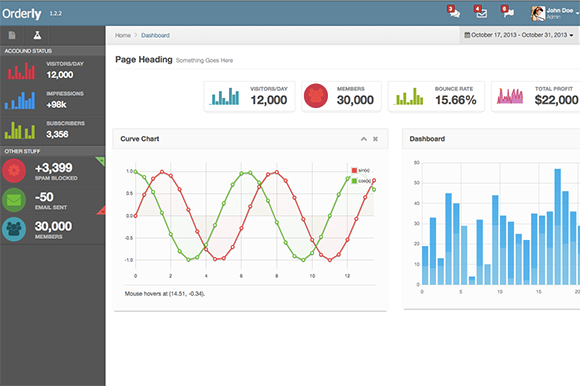Click the 3,356 subscribers value
The image size is (580, 386).
(57, 134)
